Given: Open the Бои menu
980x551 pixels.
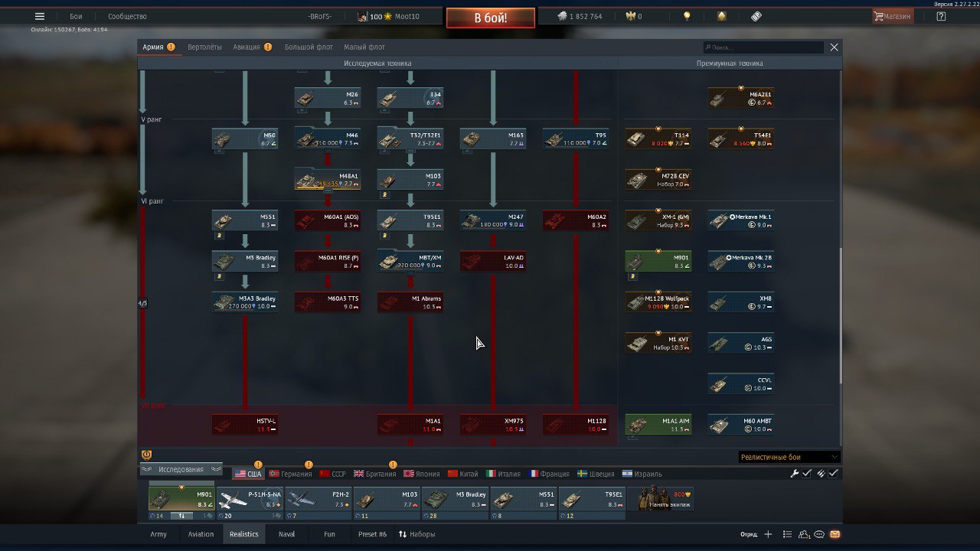Looking at the screenshot, I should [76, 16].
